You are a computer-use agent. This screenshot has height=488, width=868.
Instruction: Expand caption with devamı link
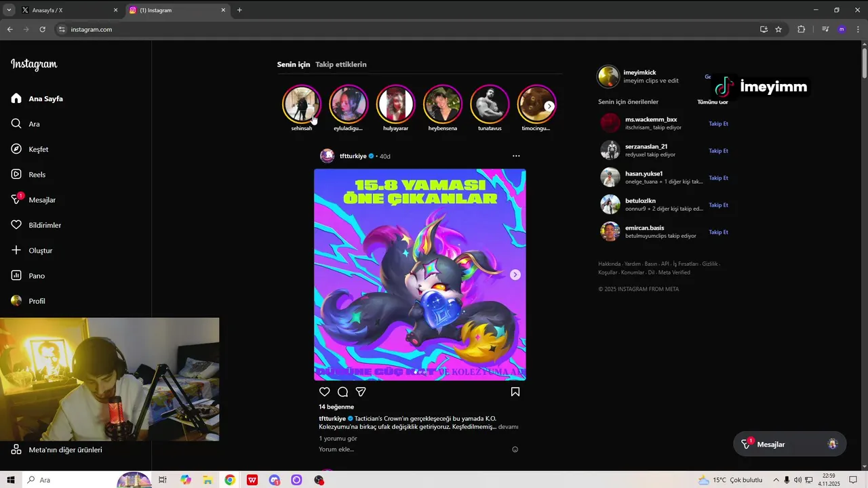click(x=508, y=427)
